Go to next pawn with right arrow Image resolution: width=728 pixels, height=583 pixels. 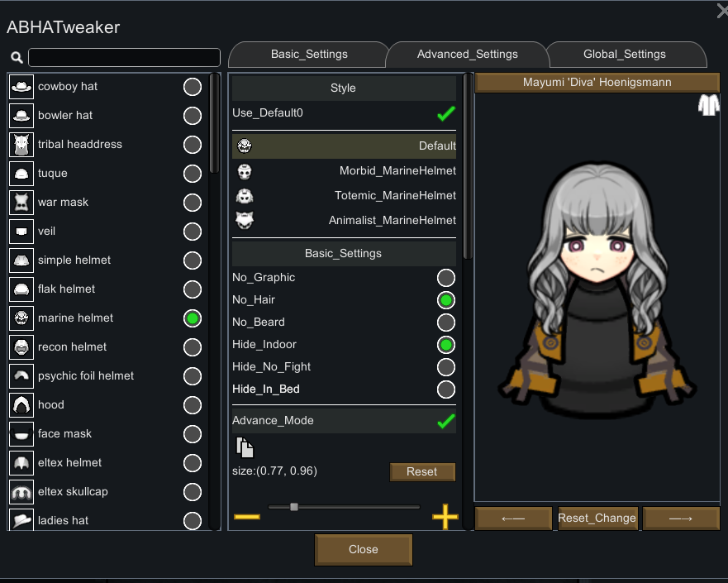(x=681, y=518)
